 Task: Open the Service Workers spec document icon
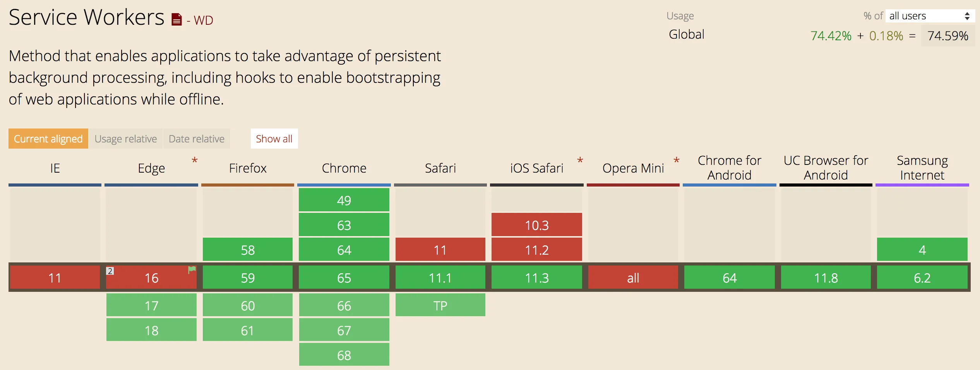(176, 19)
